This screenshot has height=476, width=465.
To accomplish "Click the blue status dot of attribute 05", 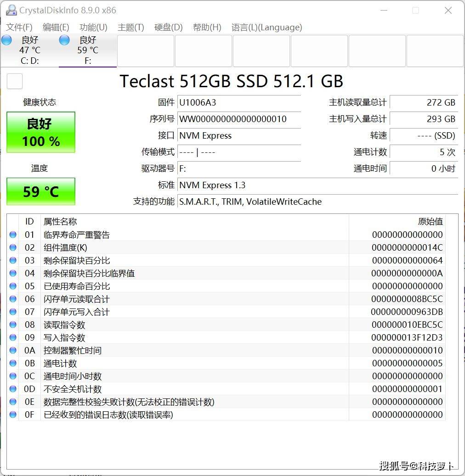I will 13,286.
